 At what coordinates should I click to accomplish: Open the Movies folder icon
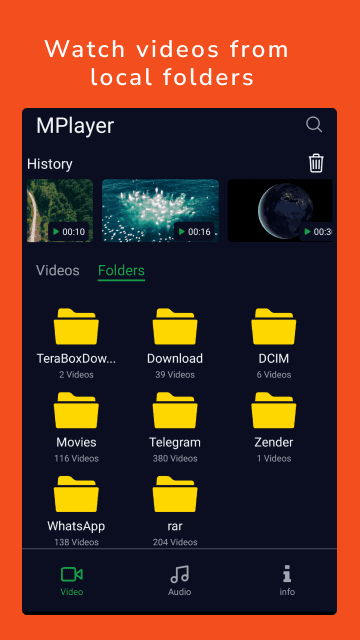[x=76, y=410]
